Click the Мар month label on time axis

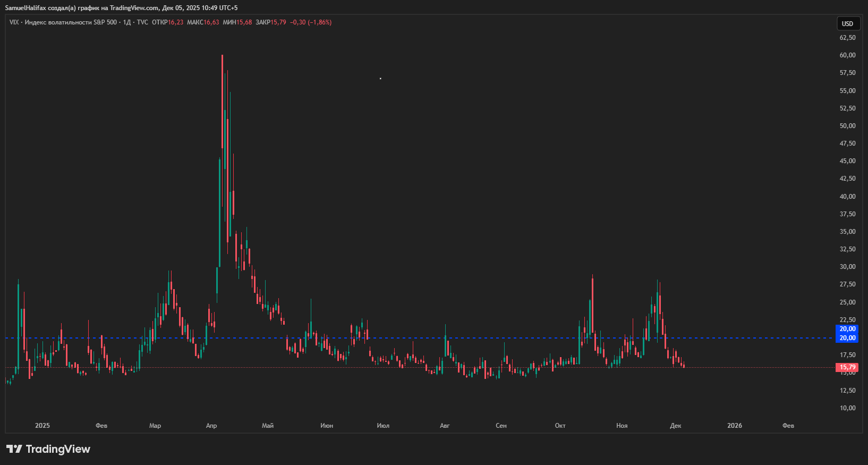(x=155, y=426)
